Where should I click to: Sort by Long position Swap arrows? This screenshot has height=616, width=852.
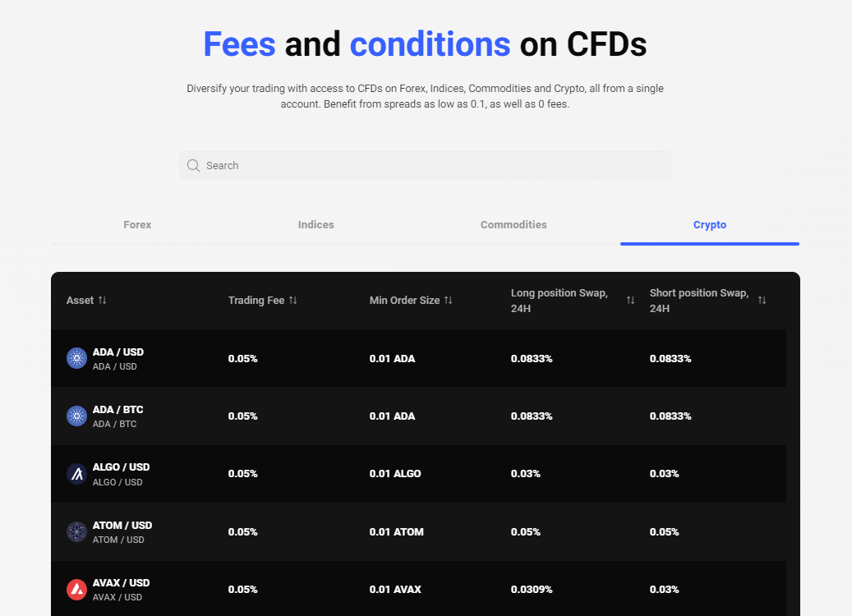[x=630, y=300]
